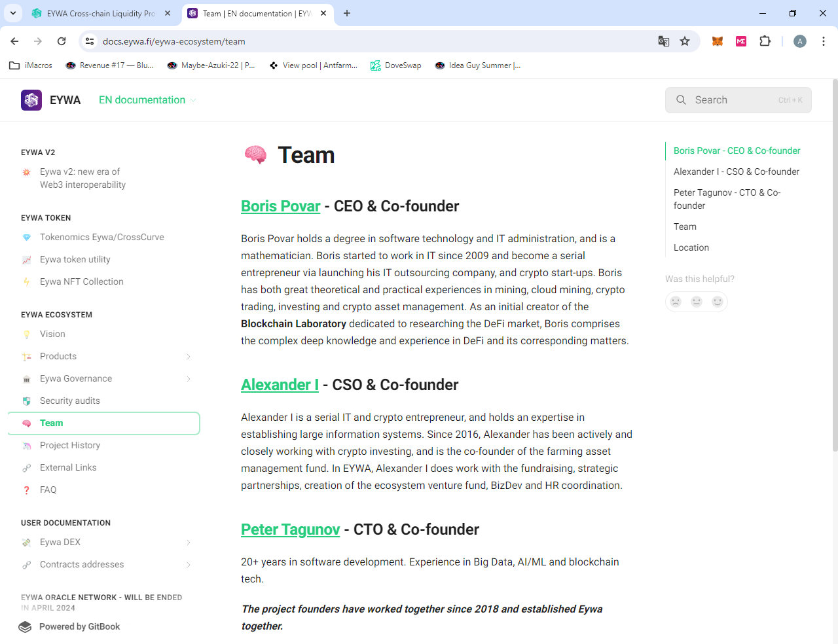Screen dimensions: 838x644
Task: Reload the current page
Action: click(x=62, y=41)
